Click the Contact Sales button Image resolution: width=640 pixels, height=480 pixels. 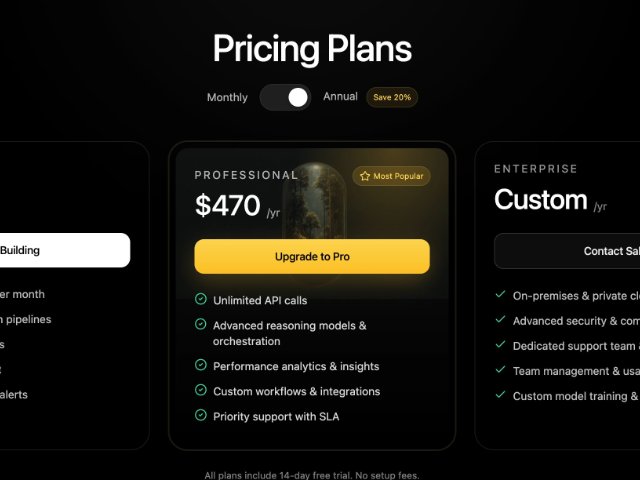(x=567, y=251)
